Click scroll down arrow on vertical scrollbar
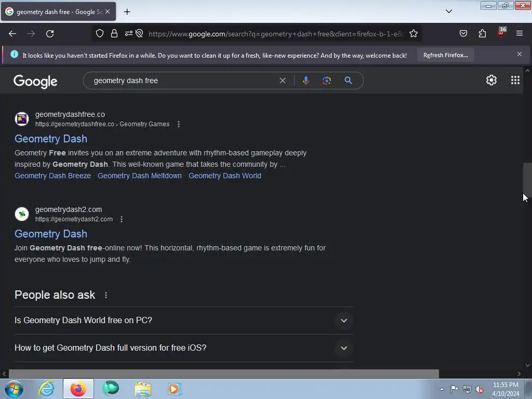532x399 pixels. pyautogui.click(x=527, y=365)
